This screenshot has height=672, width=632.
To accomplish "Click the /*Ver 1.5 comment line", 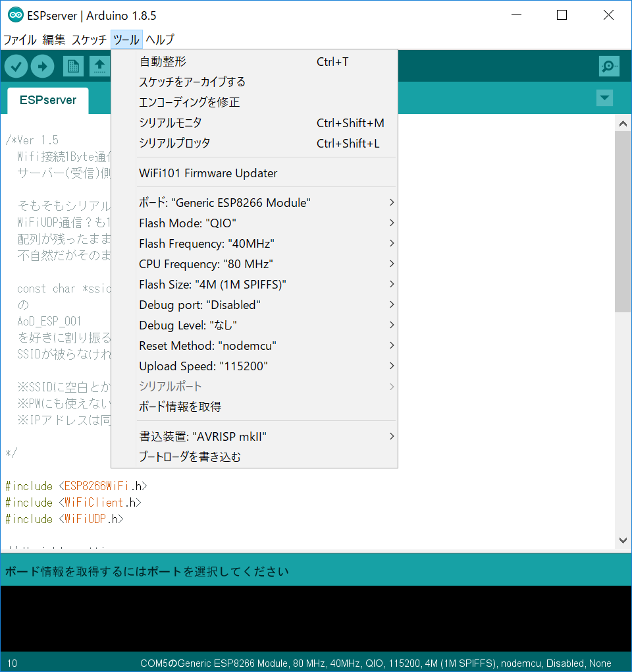I will click(x=32, y=140).
